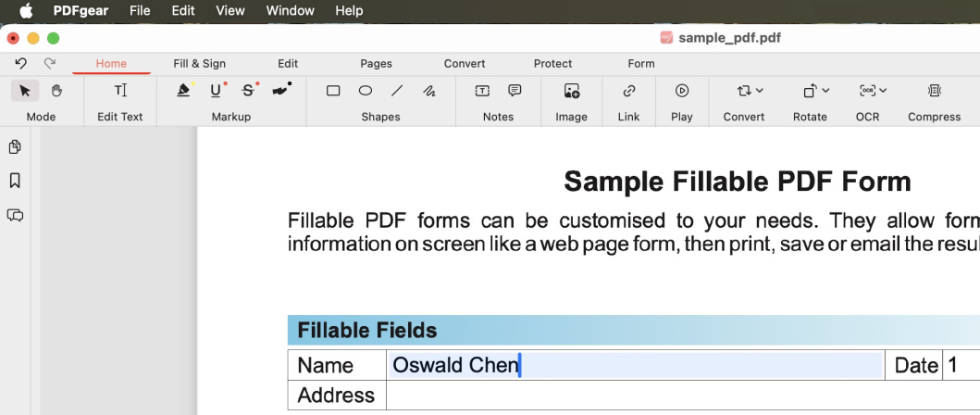
Task: Click the Name field containing Oswald Chen
Action: click(635, 365)
